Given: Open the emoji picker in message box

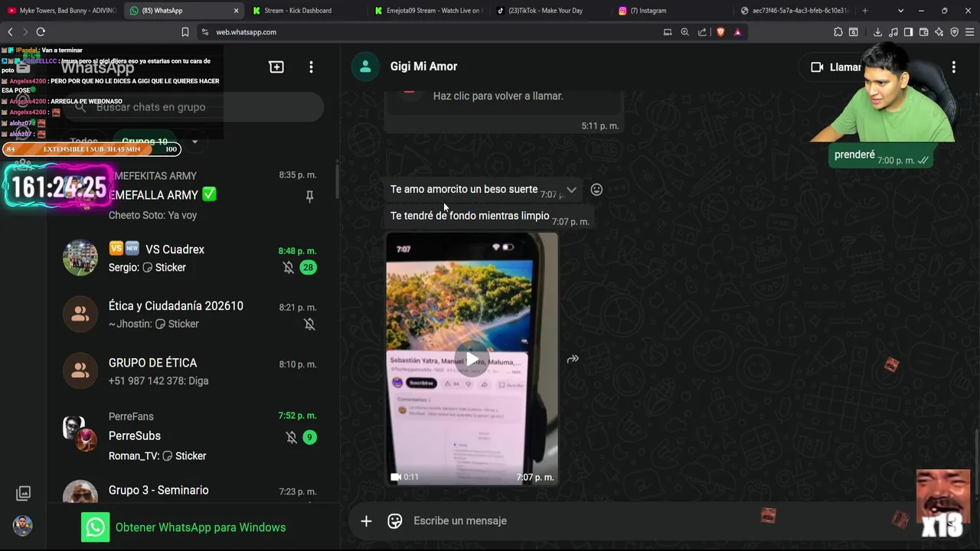Looking at the screenshot, I should [395, 521].
